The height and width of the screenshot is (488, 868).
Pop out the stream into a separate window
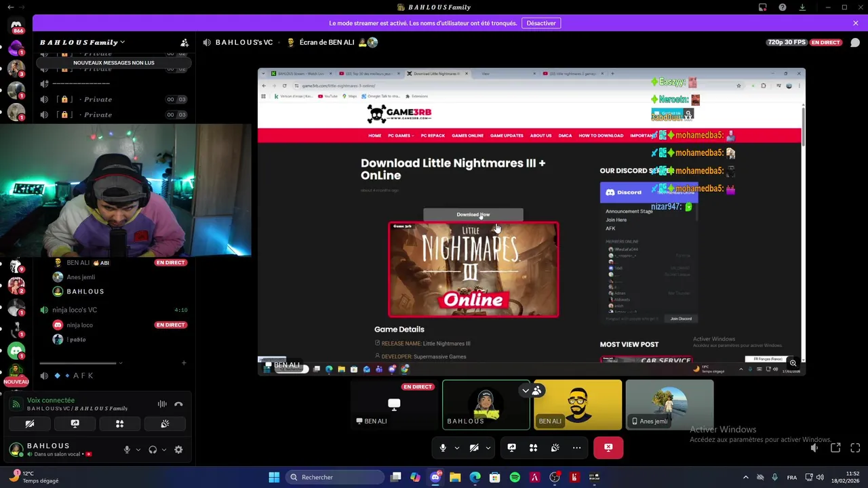pyautogui.click(x=835, y=447)
